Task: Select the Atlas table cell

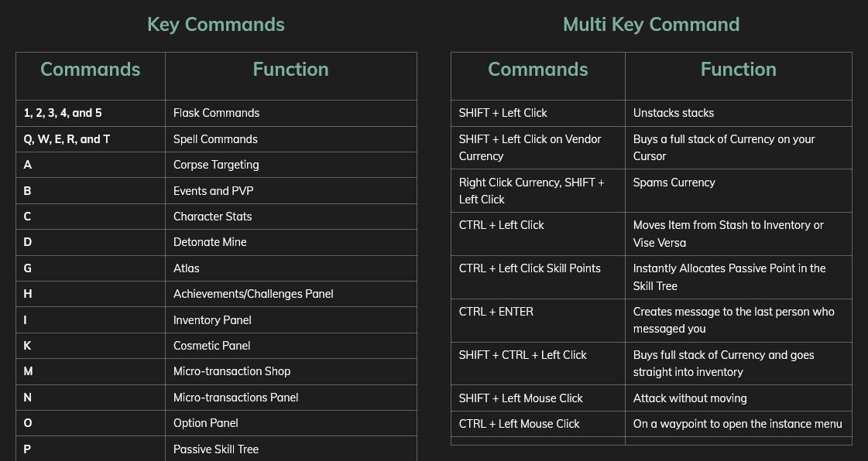Action: (290, 268)
